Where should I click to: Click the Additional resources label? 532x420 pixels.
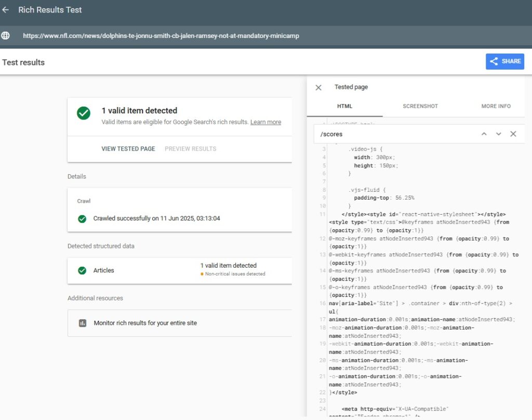click(96, 298)
